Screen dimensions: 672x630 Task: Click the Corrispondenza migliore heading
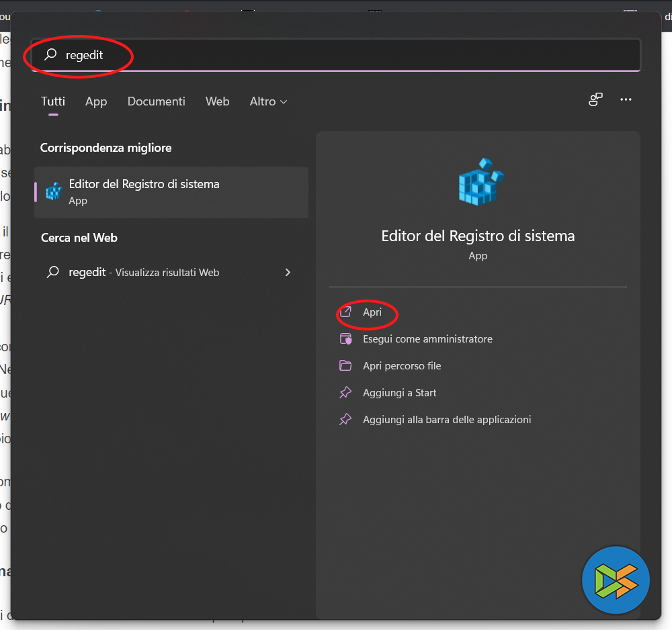pos(106,148)
